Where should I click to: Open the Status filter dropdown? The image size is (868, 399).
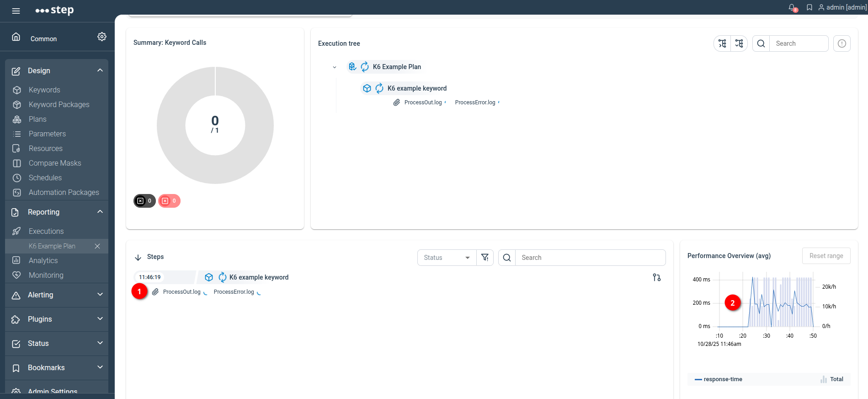447,258
